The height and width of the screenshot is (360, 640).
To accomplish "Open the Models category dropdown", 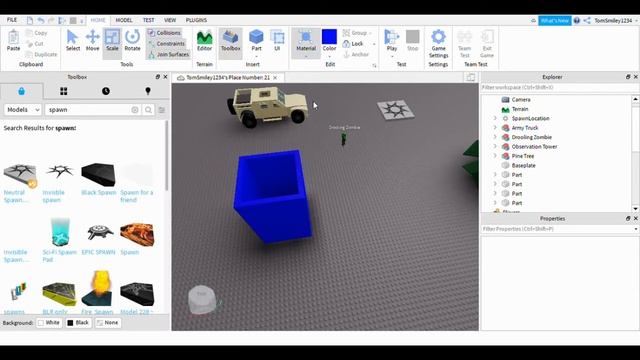I will click(x=23, y=110).
